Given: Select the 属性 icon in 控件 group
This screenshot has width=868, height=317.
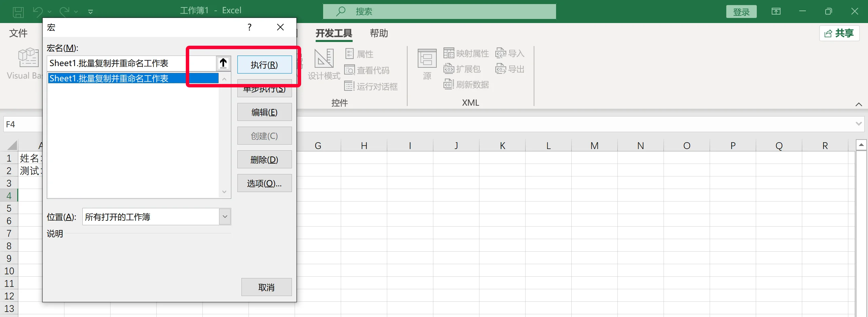Looking at the screenshot, I should pos(359,54).
